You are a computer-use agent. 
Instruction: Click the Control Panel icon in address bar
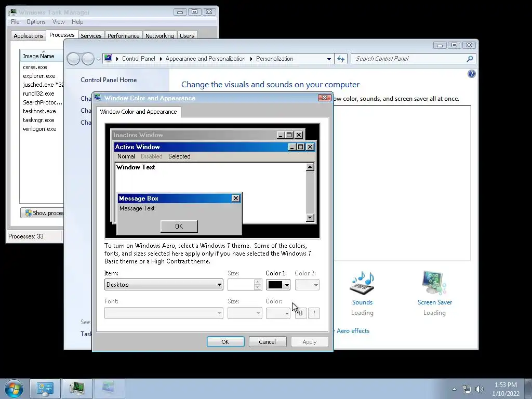point(108,58)
